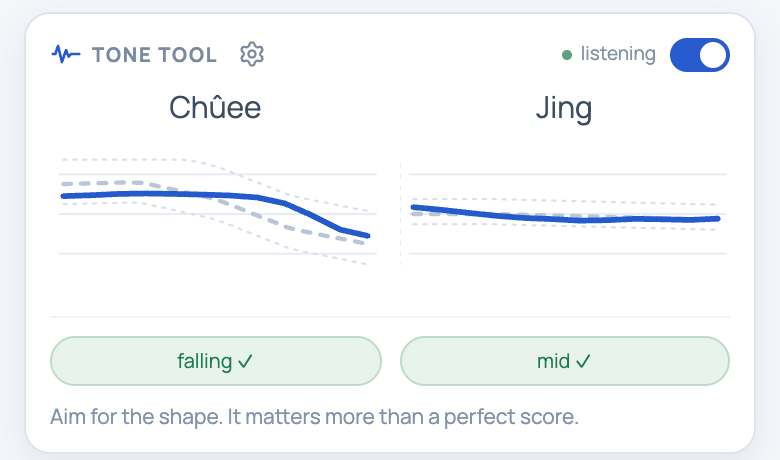
Task: Click the "TONE TOOL" title text
Action: pos(155,55)
